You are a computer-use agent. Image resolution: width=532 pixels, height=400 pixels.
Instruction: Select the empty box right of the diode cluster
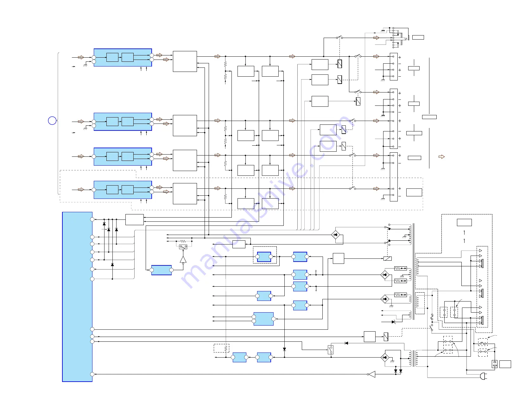(x=135, y=219)
